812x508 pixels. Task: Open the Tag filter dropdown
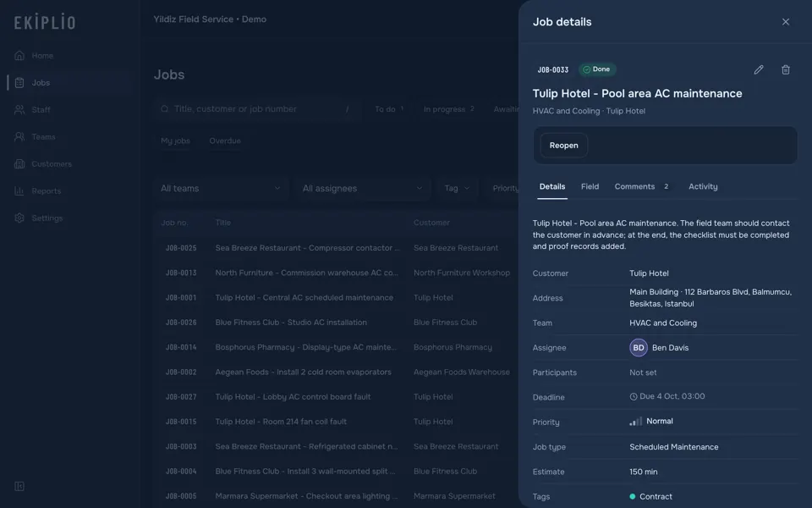coord(457,188)
